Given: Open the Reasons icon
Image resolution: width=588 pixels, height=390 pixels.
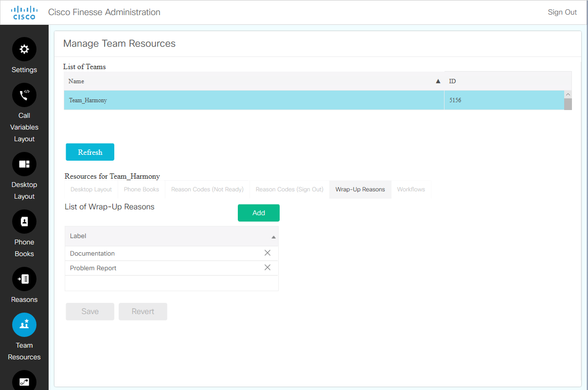Looking at the screenshot, I should pyautogui.click(x=24, y=279).
